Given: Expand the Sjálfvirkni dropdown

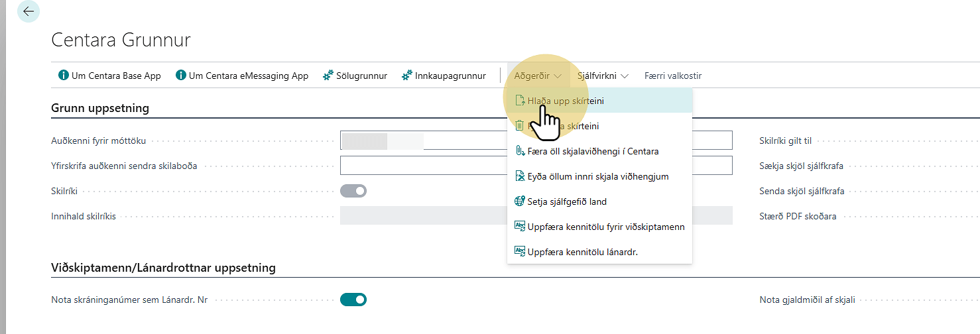Looking at the screenshot, I should [603, 76].
